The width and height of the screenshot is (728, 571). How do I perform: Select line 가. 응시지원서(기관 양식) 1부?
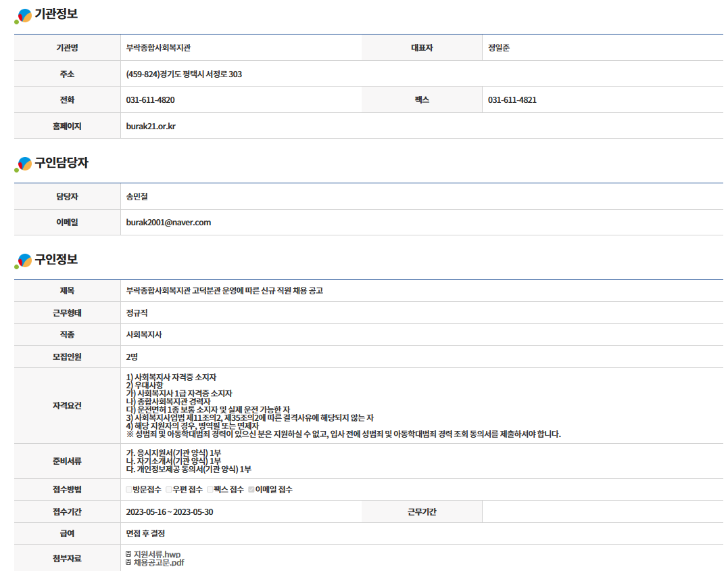174,453
